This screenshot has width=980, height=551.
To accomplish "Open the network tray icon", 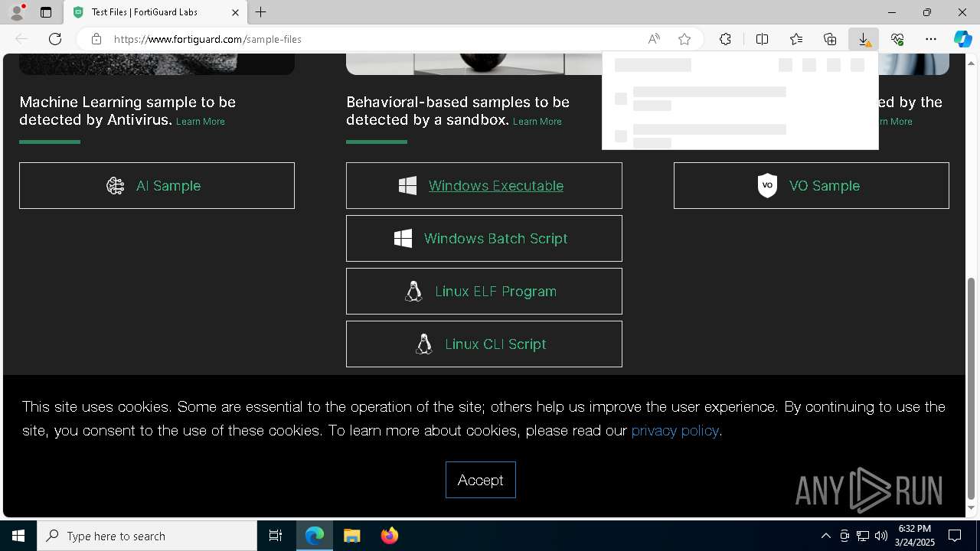I will tap(863, 536).
